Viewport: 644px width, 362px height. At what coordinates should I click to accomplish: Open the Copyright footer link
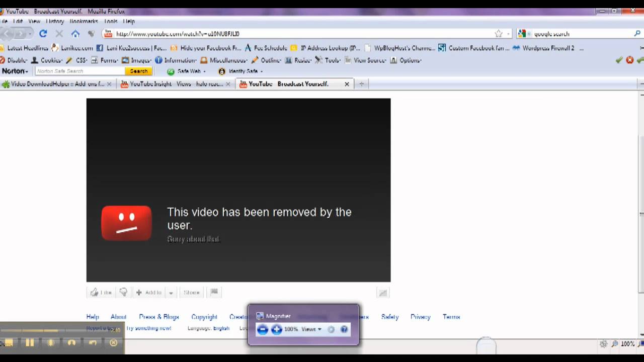[204, 317]
